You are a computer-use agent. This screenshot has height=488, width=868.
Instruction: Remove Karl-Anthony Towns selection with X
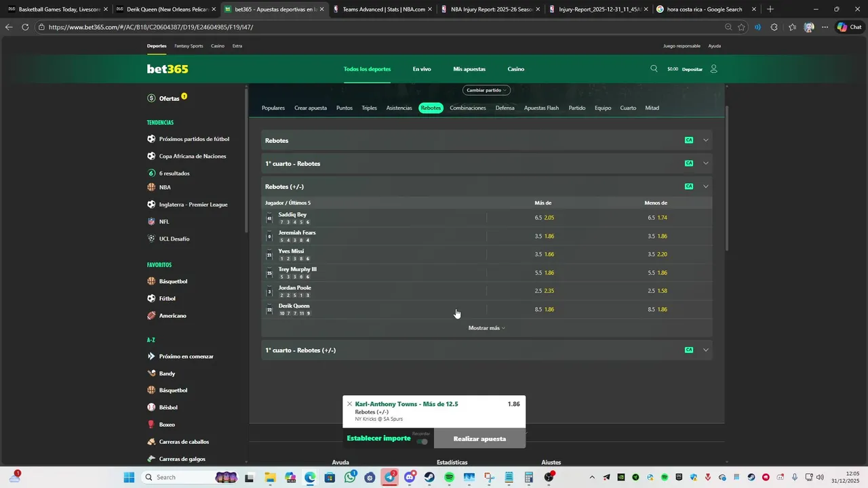point(349,404)
